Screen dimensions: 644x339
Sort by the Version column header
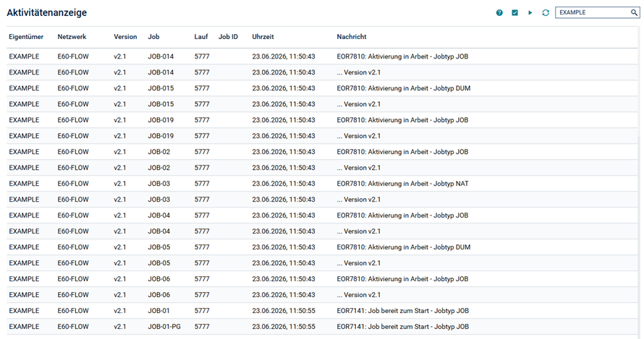[x=125, y=37]
